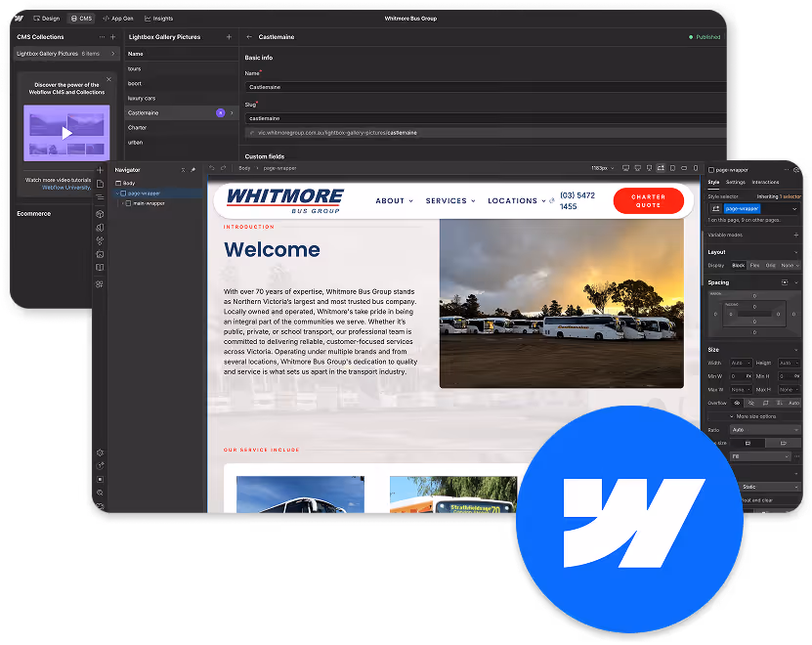Open the CMS tab in the top bar

[x=81, y=19]
